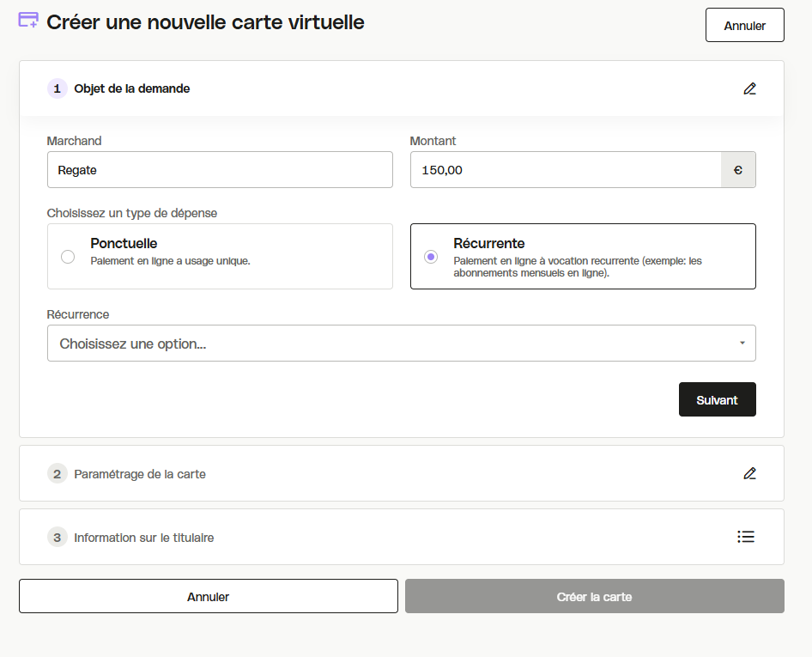The height and width of the screenshot is (657, 812).
Task: Click the virtual card icon beside the page title
Action: pyautogui.click(x=28, y=21)
